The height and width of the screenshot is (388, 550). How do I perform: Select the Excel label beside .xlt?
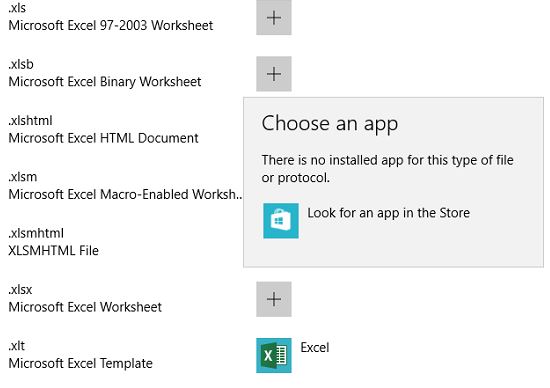pos(315,348)
